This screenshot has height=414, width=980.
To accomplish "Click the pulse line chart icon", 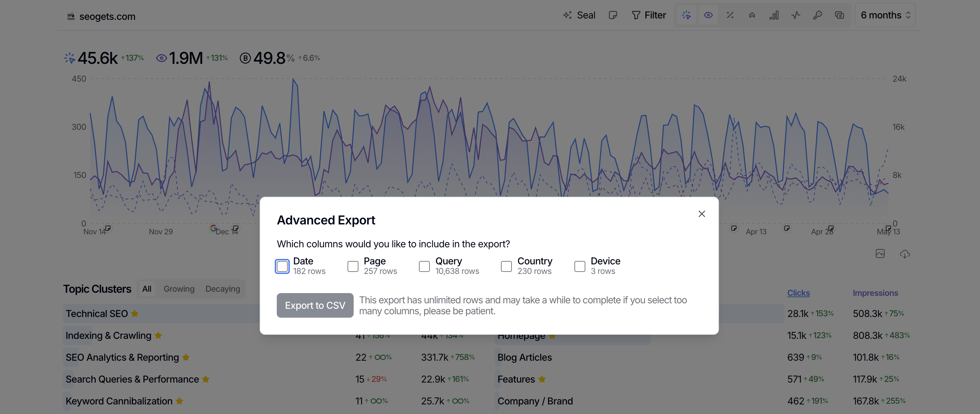I will (x=795, y=15).
